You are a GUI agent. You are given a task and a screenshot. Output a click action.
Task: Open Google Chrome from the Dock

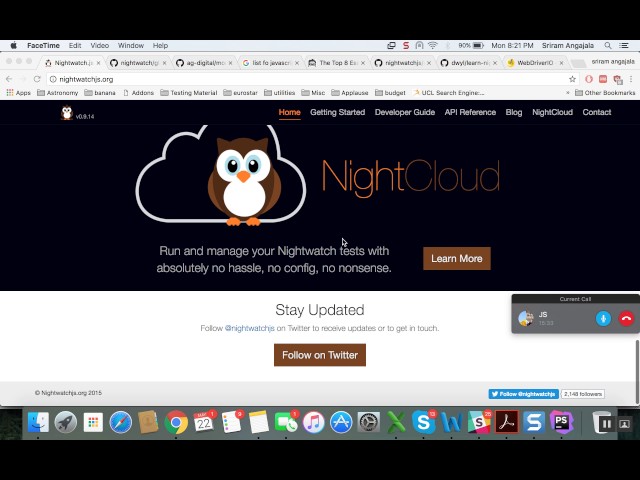[x=176, y=422]
